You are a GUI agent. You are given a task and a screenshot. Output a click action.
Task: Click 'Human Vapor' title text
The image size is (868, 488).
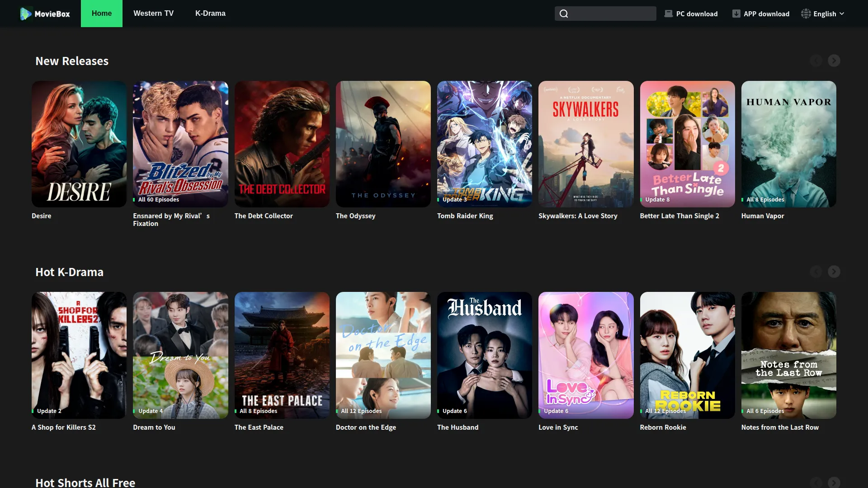[762, 216]
